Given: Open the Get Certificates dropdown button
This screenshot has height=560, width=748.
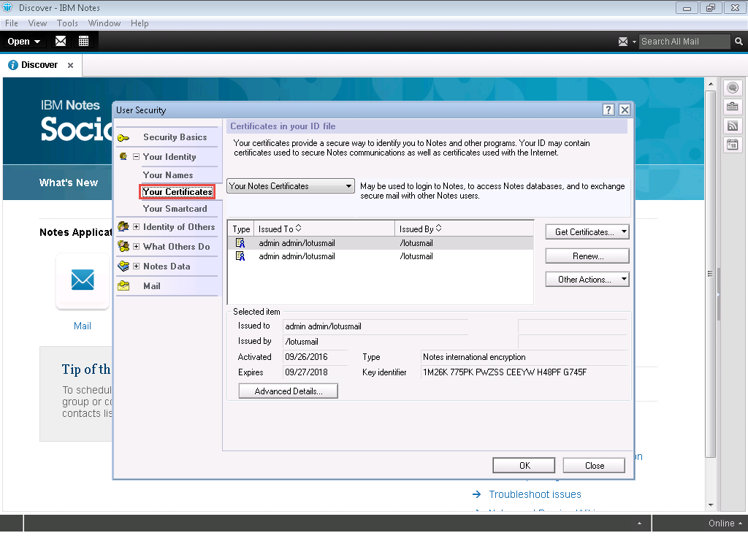Looking at the screenshot, I should coord(587,232).
